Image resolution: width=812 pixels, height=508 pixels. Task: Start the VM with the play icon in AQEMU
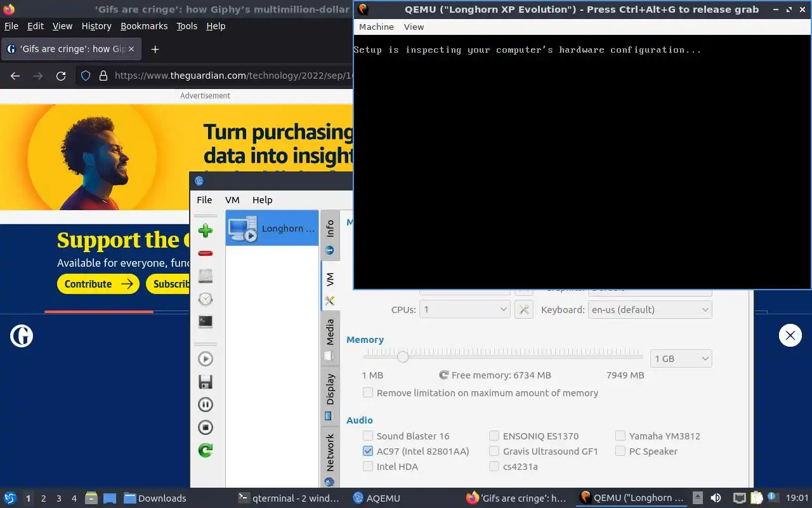205,359
